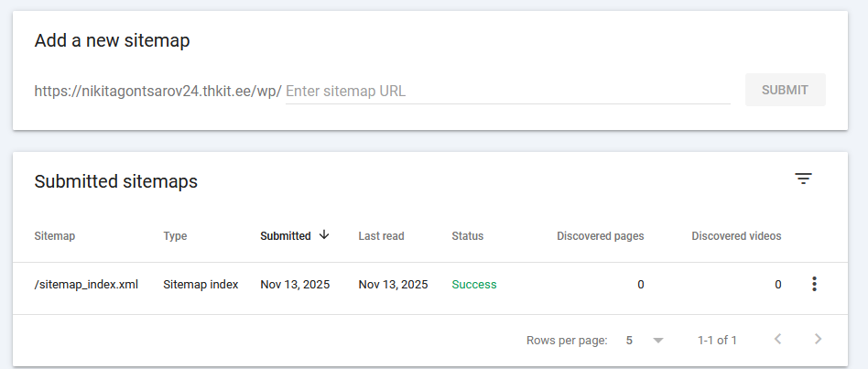Click the Enter sitemap URL field

click(x=507, y=91)
